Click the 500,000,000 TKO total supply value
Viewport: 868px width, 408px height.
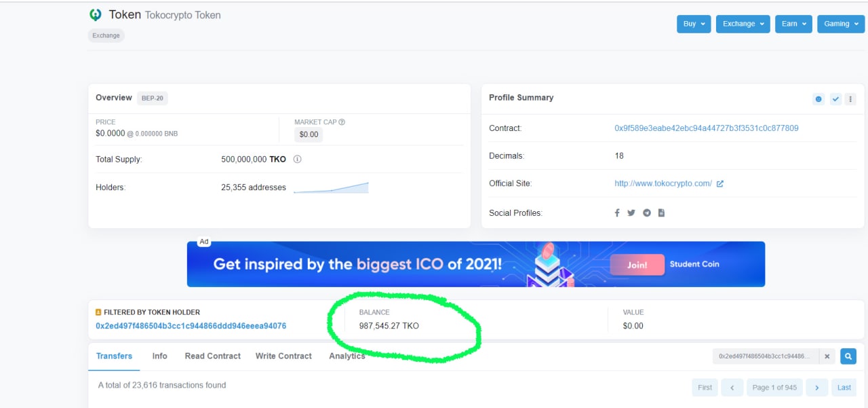(254, 160)
